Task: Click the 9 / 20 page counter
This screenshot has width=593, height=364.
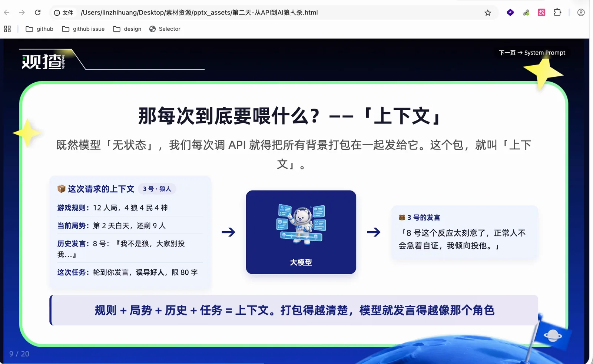Action: [x=19, y=354]
